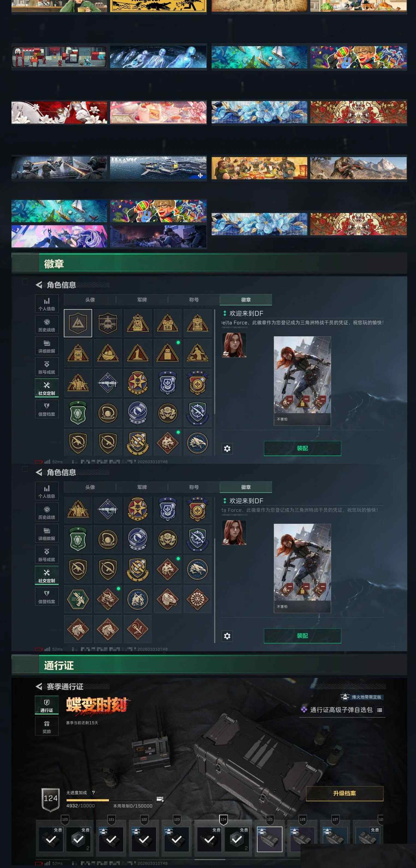This screenshot has height=868, width=416.
Task: Choose the blue skeleton banner
Action: click(x=158, y=57)
